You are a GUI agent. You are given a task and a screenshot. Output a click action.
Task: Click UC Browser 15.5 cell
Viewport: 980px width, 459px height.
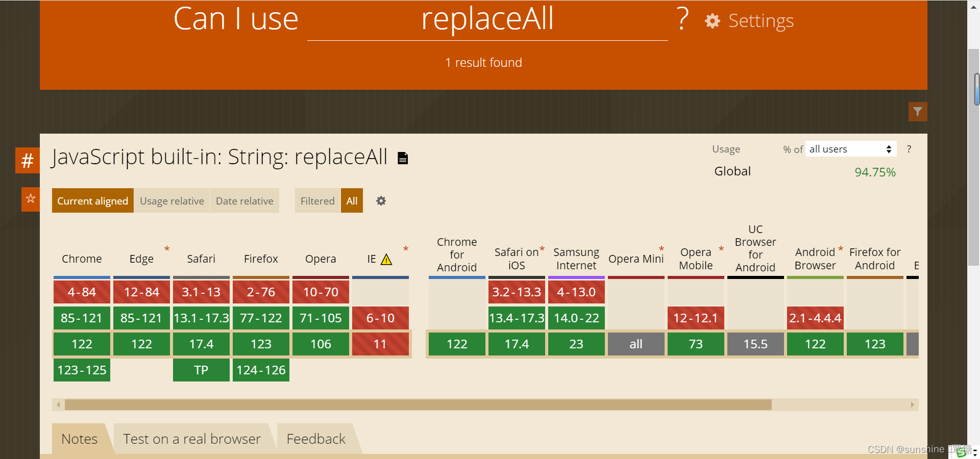755,344
